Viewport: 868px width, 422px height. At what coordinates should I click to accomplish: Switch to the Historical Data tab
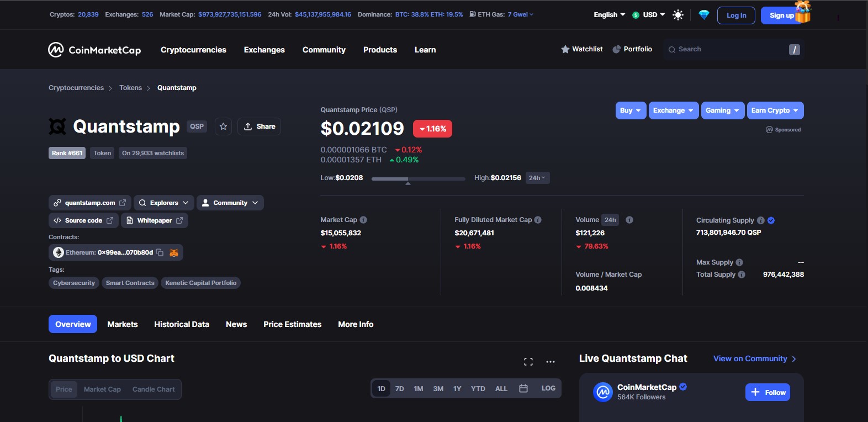point(182,324)
